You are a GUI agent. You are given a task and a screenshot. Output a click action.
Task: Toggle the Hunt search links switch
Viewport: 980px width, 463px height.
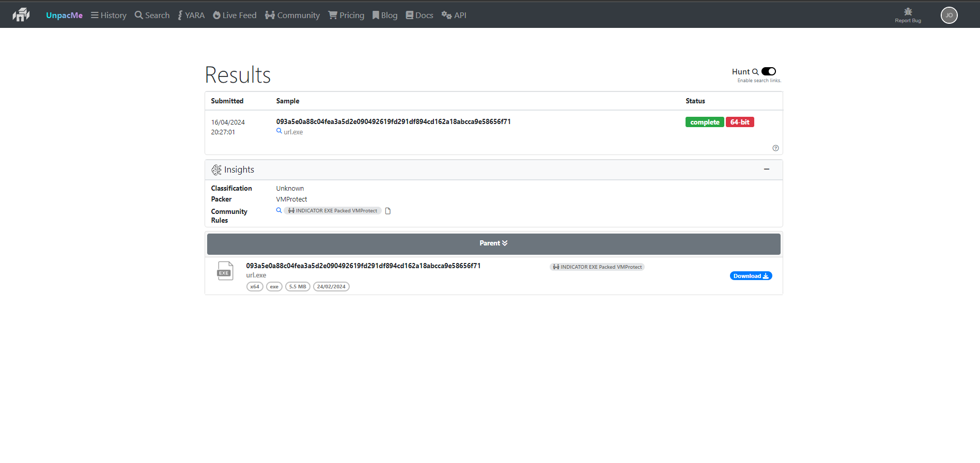768,71
